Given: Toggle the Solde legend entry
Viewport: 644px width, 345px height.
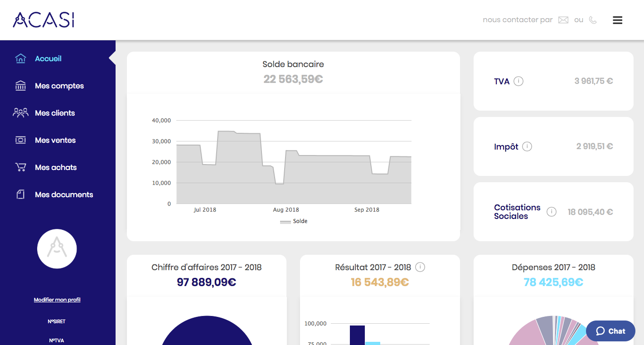Looking at the screenshot, I should coord(294,221).
